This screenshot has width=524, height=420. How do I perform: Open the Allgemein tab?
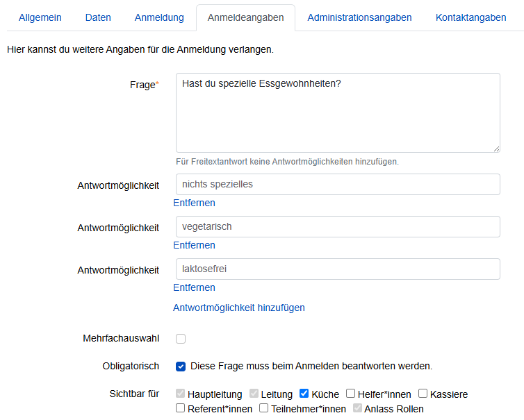coord(40,17)
